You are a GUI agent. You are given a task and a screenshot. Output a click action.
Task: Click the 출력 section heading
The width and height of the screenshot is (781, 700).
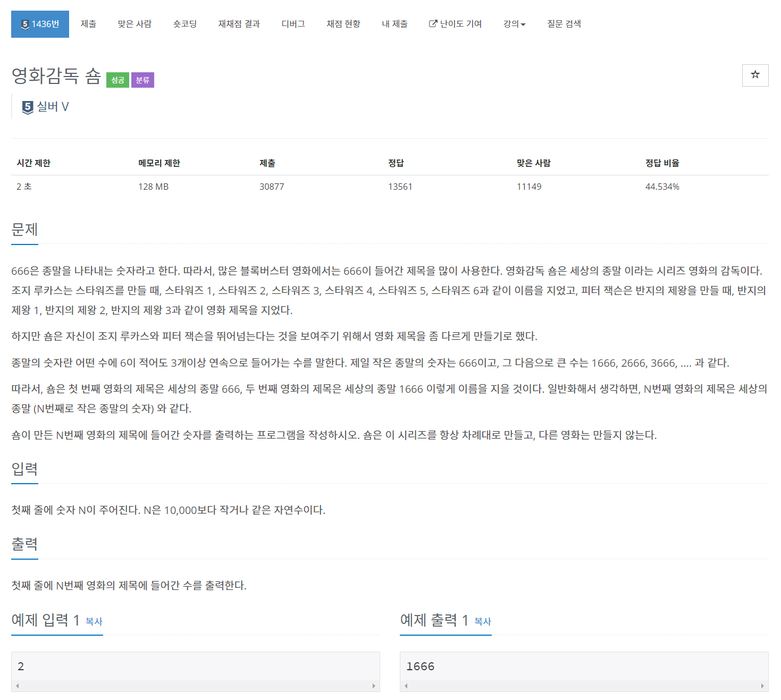coord(24,544)
